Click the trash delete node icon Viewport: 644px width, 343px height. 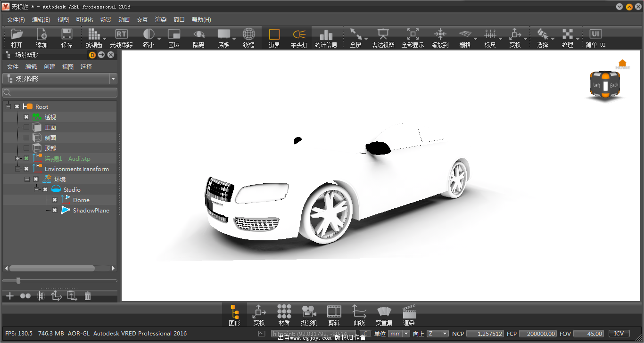88,296
